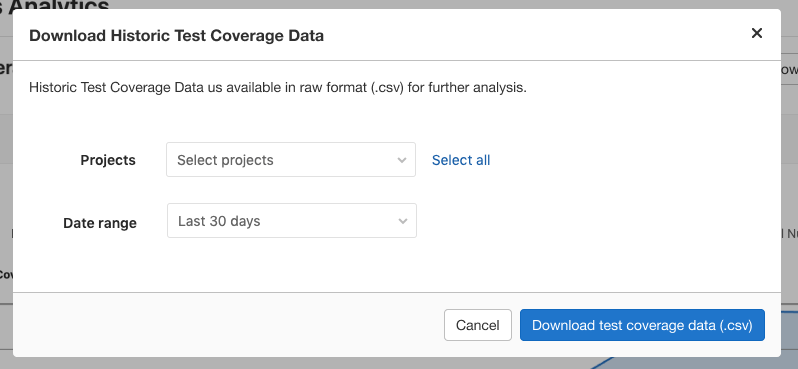This screenshot has width=798, height=369.
Task: Download test coverage data as .csv
Action: coord(642,325)
